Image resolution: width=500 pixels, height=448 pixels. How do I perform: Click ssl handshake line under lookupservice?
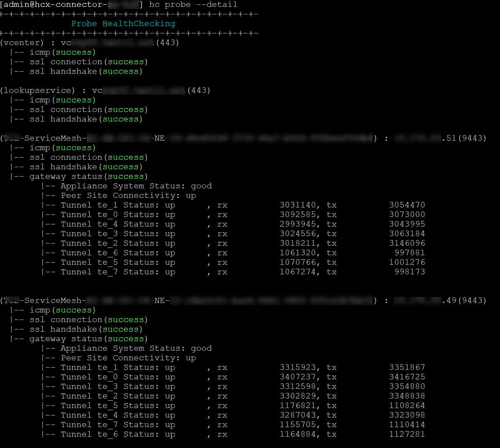[86, 119]
